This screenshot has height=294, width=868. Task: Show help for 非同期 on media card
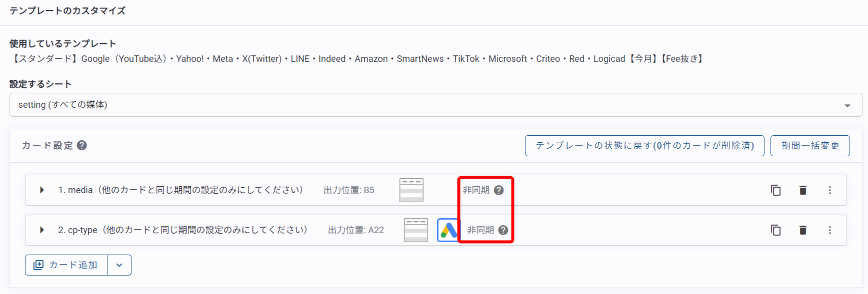click(498, 190)
